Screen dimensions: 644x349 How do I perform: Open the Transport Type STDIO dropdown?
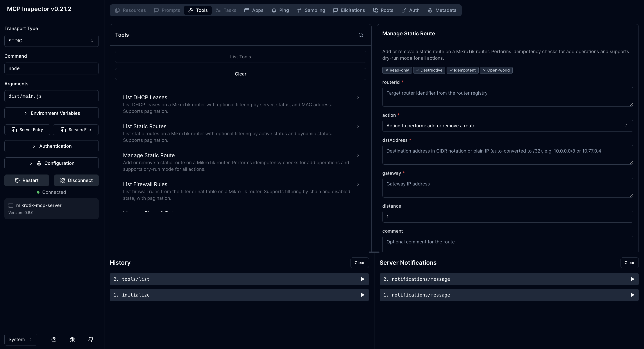coord(52,41)
